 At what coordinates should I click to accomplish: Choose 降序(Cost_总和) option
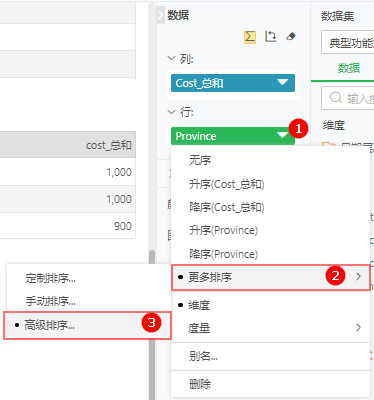[270, 207]
